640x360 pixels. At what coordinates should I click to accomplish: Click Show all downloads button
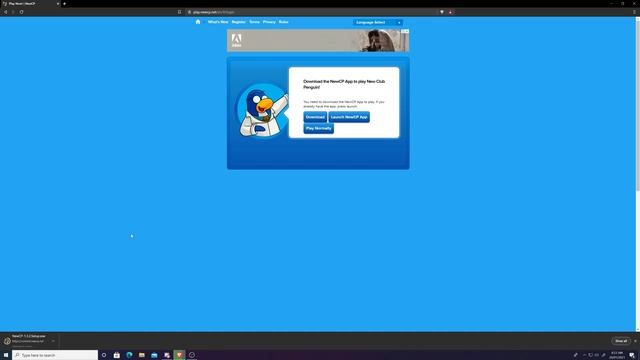pos(621,341)
